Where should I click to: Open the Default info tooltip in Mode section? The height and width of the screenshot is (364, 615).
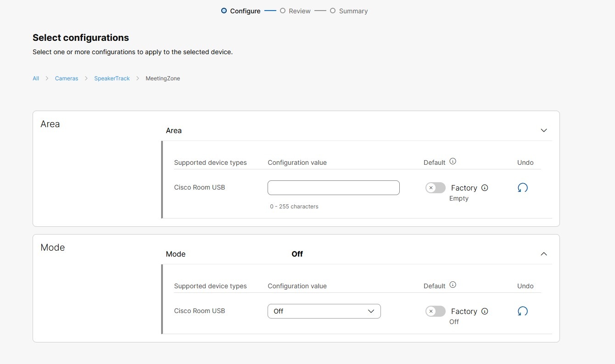pyautogui.click(x=453, y=284)
